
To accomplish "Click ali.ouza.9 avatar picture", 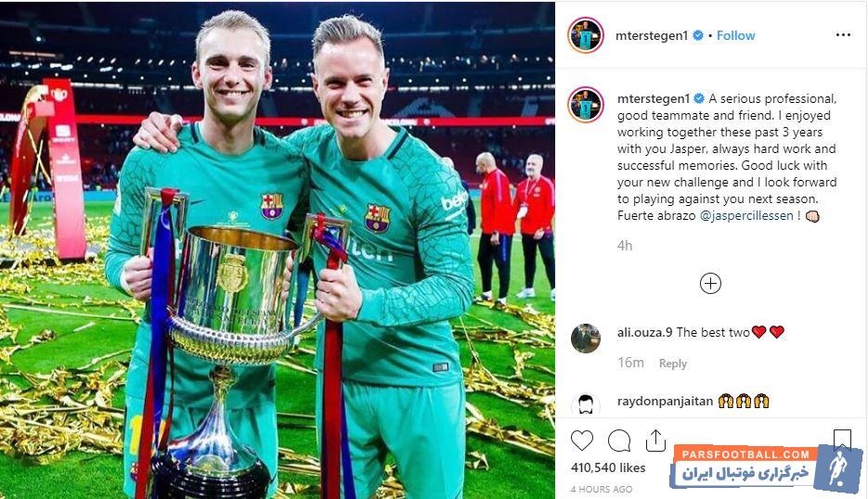I will click(x=586, y=338).
